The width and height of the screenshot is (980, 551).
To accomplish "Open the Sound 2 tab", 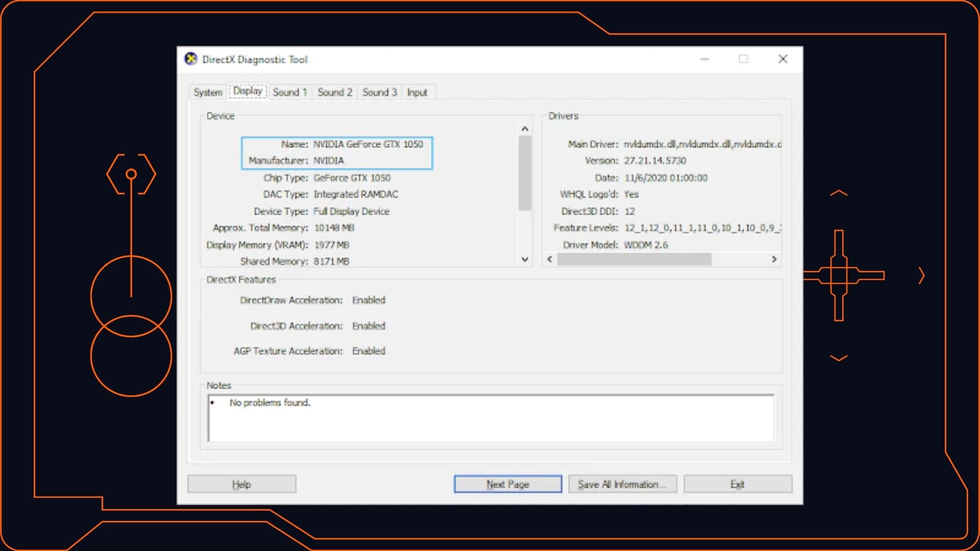I will coord(335,92).
